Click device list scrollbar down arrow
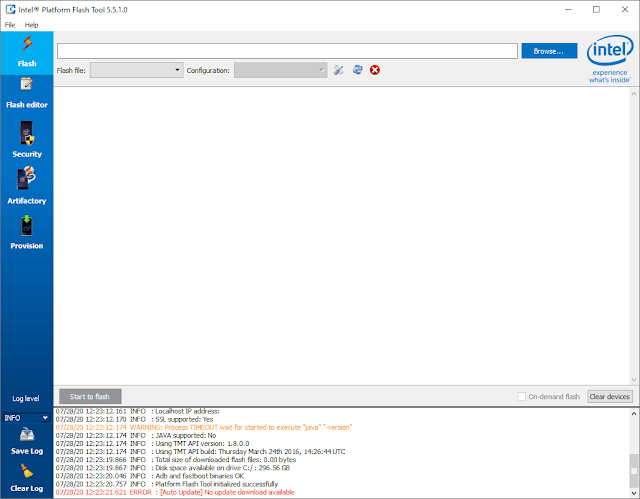 634,379
